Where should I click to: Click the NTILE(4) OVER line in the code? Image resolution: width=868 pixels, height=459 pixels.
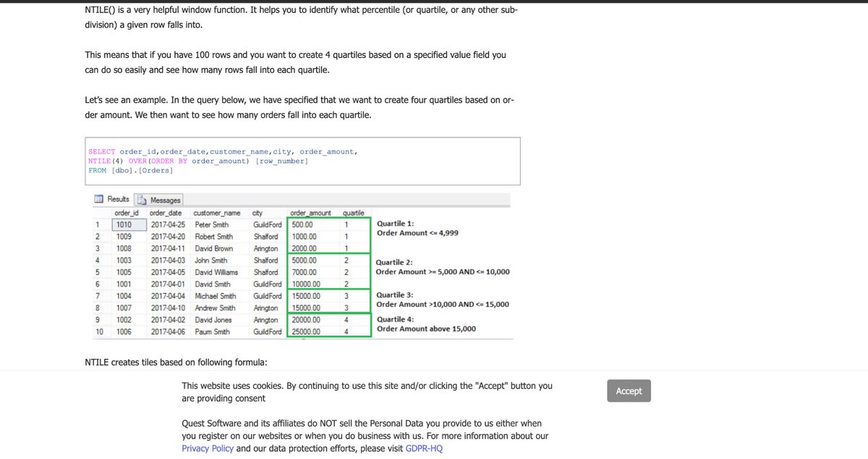pos(198,161)
